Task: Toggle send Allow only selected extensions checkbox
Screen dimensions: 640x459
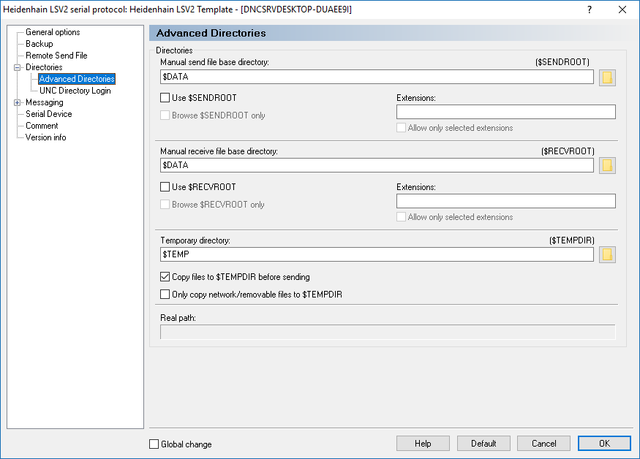Action: [401, 128]
